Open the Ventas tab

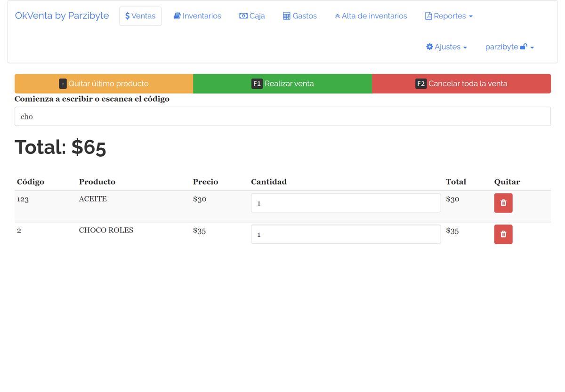click(140, 16)
